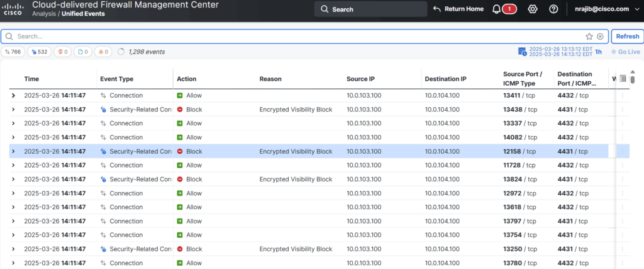
Task: Clear the event search with the X icon
Action: coord(600,36)
